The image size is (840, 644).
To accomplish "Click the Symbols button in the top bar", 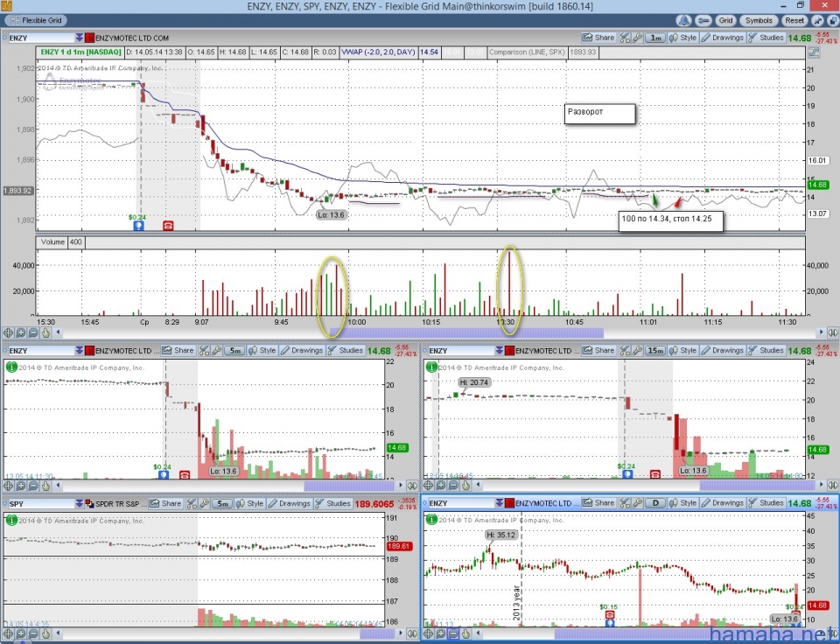I will point(759,20).
